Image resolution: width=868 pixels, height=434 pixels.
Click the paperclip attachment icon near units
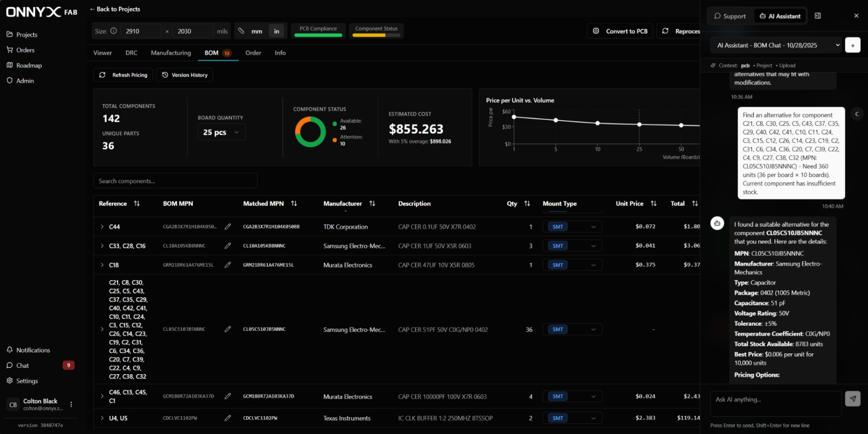pos(241,31)
